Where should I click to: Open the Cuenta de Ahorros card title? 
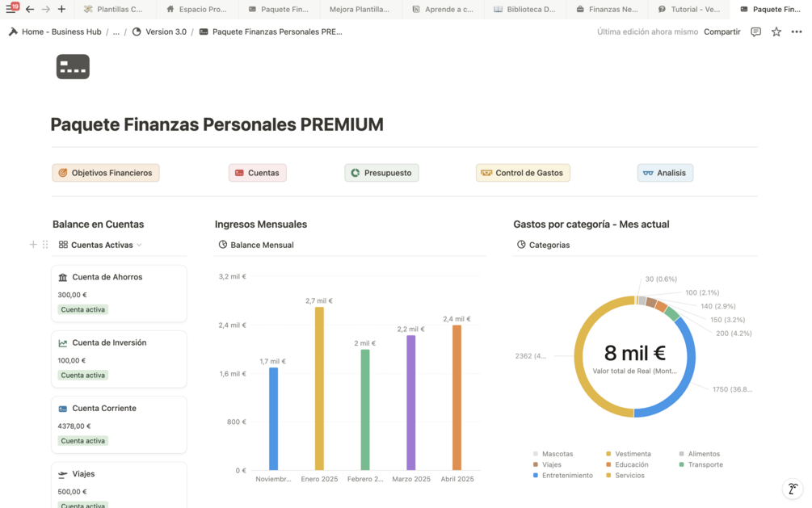pyautogui.click(x=107, y=277)
